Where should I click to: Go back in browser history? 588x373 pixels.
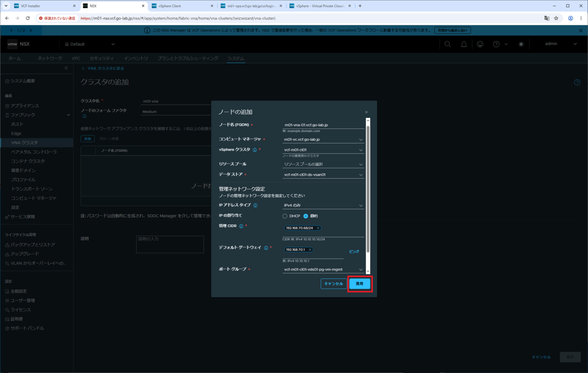[7, 18]
